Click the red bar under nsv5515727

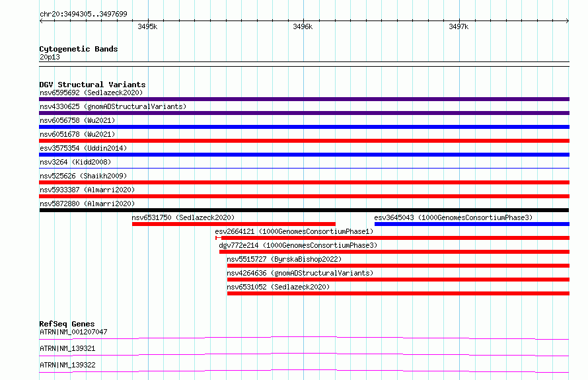click(x=398, y=266)
